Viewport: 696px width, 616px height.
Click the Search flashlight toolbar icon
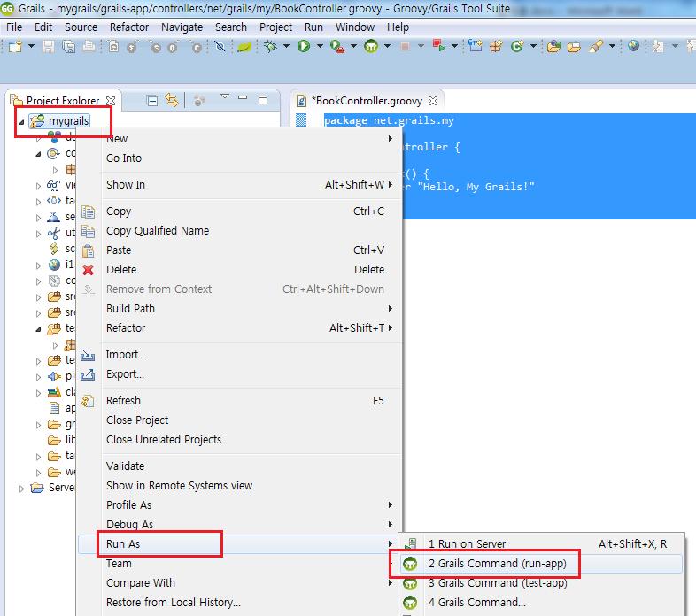point(595,46)
